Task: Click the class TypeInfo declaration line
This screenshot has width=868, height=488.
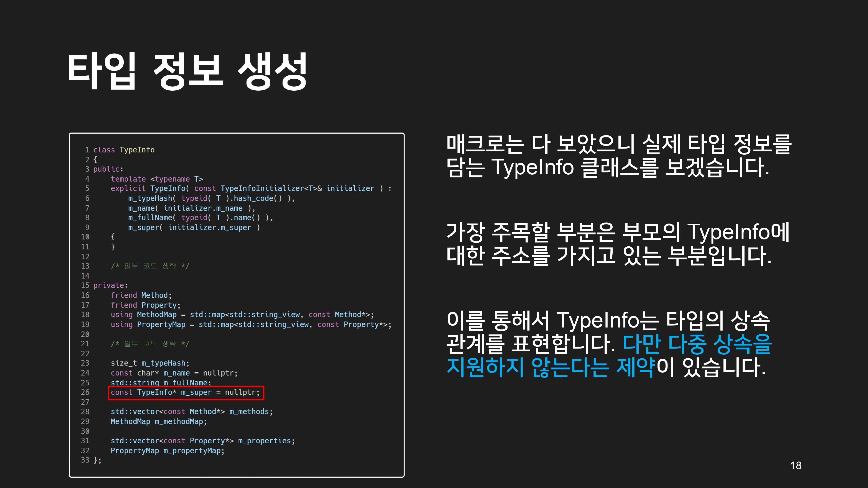Action: coord(124,150)
